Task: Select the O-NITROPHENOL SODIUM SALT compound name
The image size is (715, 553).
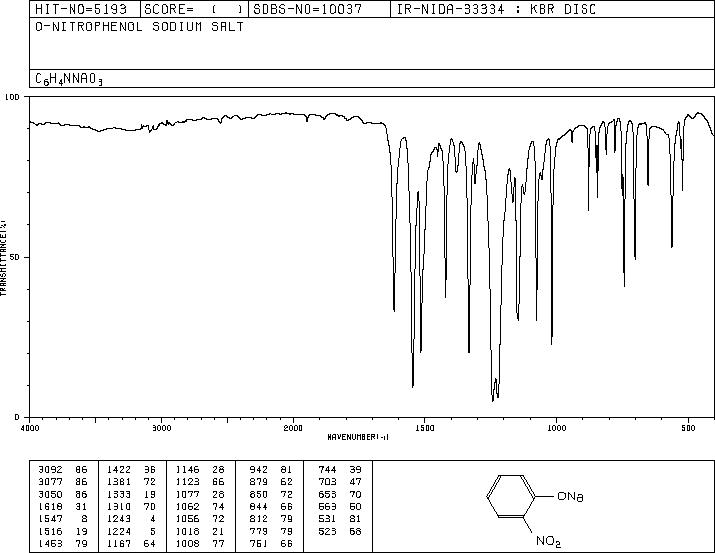Action: click(139, 26)
